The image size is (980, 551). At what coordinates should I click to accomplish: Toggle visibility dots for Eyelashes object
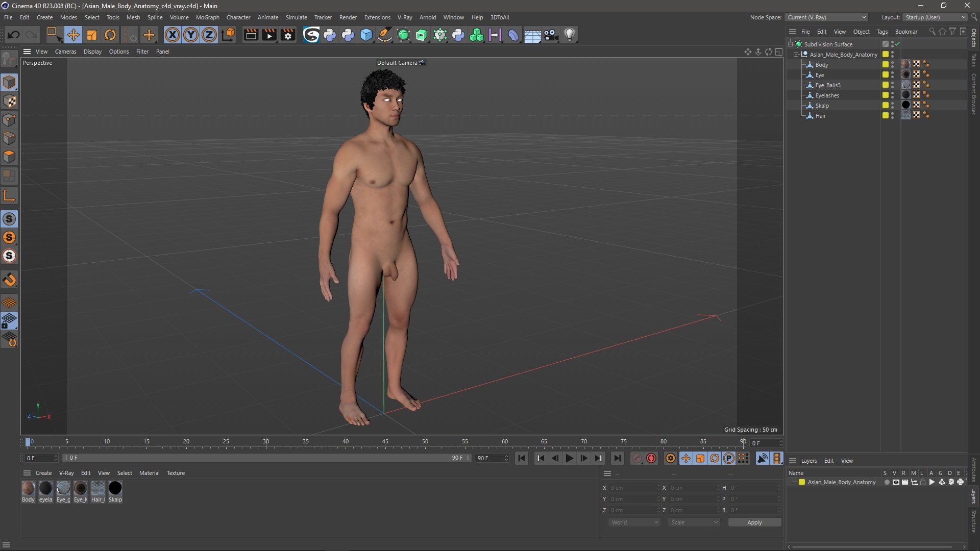[892, 95]
